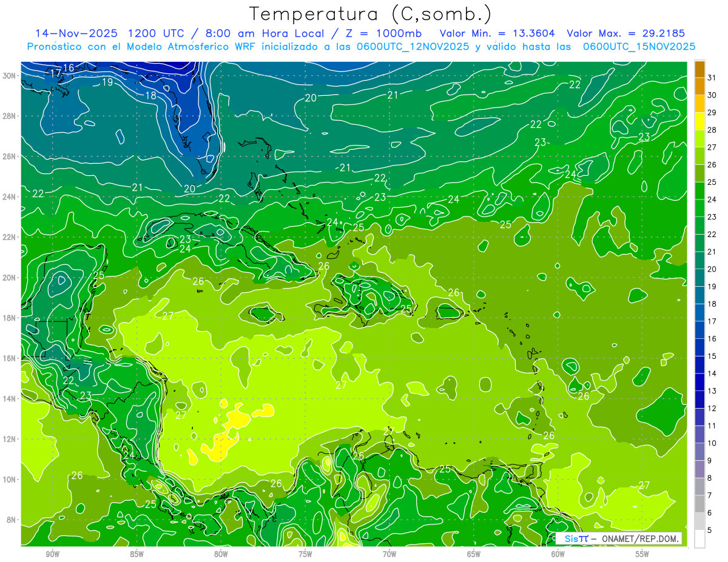Click the gray colorbar swatch between 6 and 7
The image size is (728, 562).
699,504
